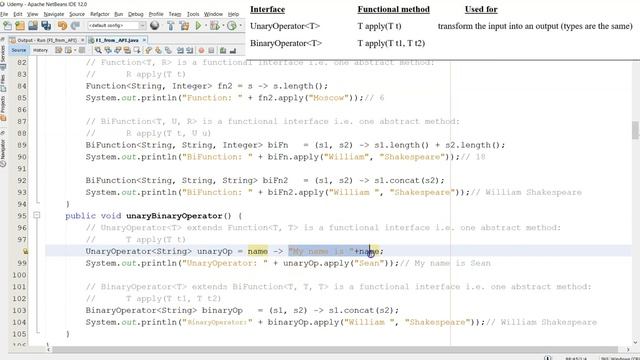640x360 pixels.
Task: Toggle highlight search in editor toolbar
Action: 127,50
